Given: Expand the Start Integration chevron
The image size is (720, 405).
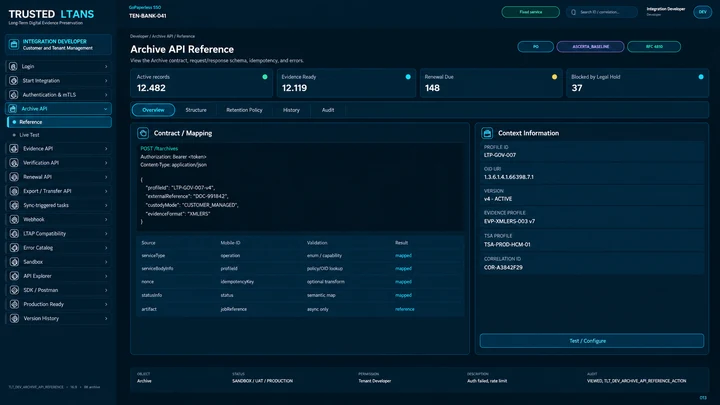Looking at the screenshot, I should click(106, 81).
